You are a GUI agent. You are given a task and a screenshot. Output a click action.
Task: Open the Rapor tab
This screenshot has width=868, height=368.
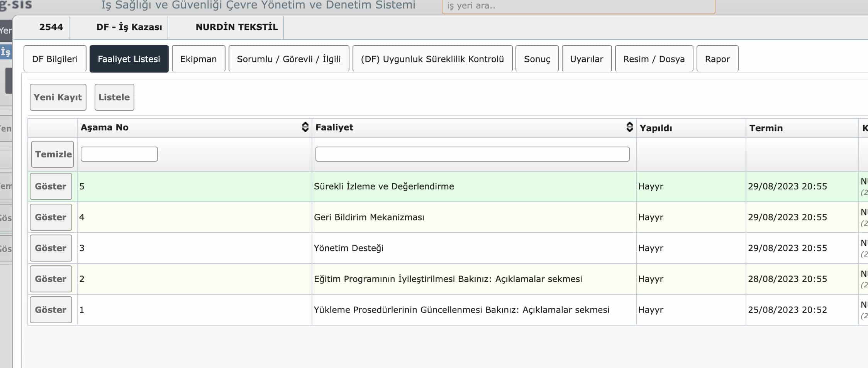click(717, 59)
